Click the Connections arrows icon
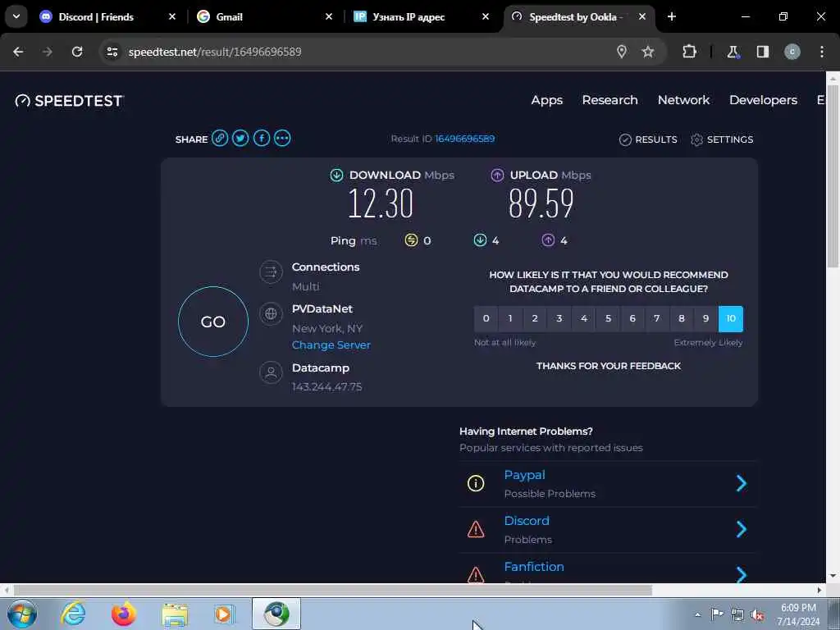The width and height of the screenshot is (840, 630). [271, 272]
